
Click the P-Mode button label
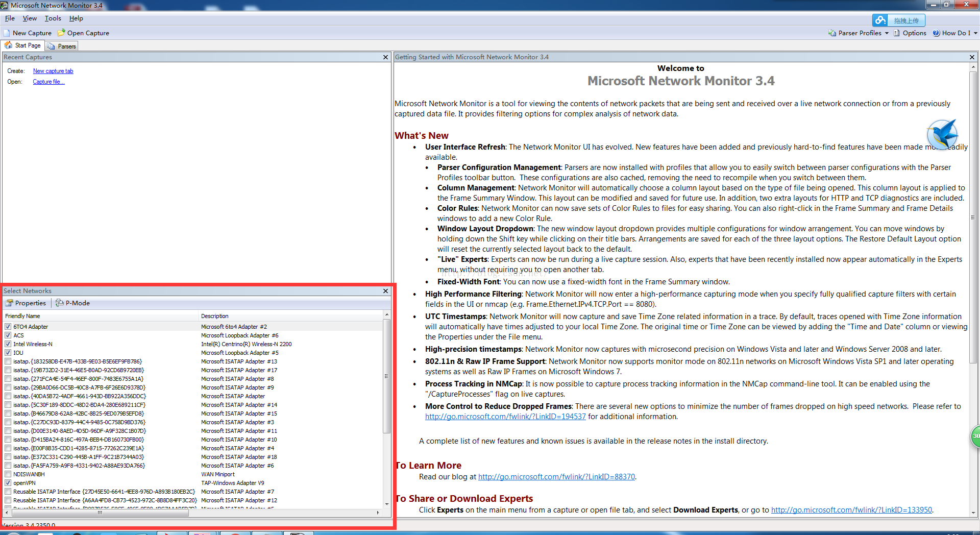point(78,303)
